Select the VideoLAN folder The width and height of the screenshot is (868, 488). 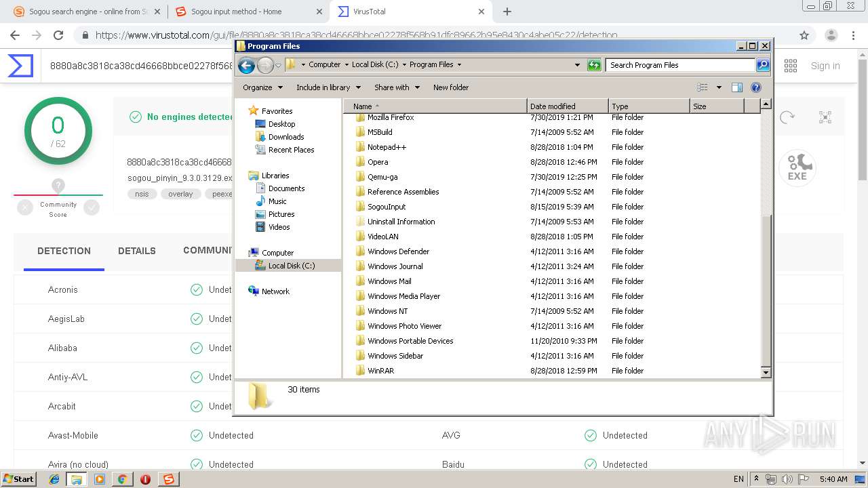[382, 237]
